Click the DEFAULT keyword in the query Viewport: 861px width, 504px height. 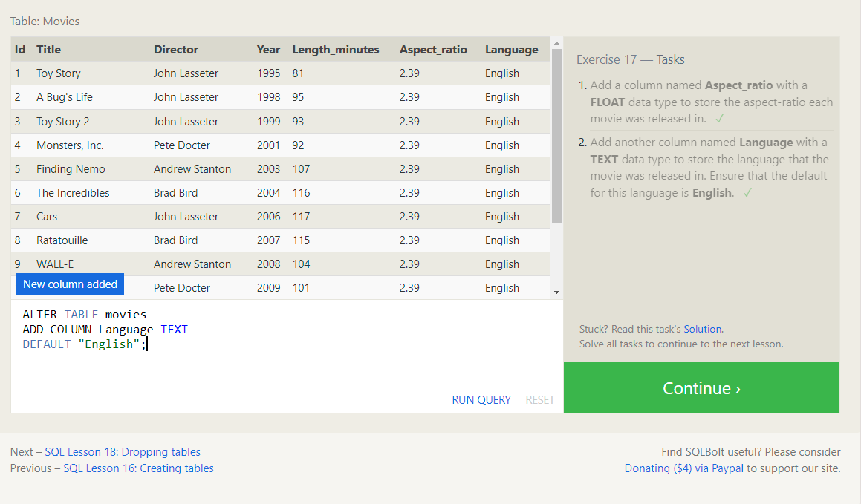[47, 344]
